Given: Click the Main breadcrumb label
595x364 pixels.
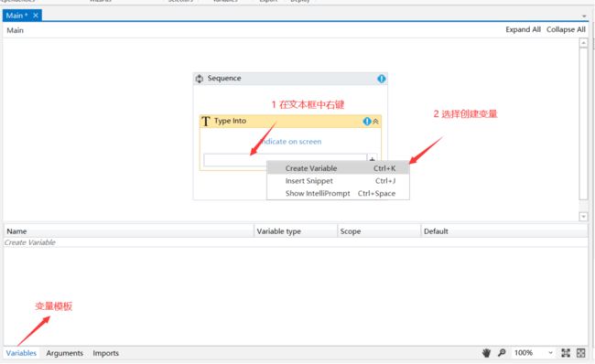Looking at the screenshot, I should click(16, 30).
